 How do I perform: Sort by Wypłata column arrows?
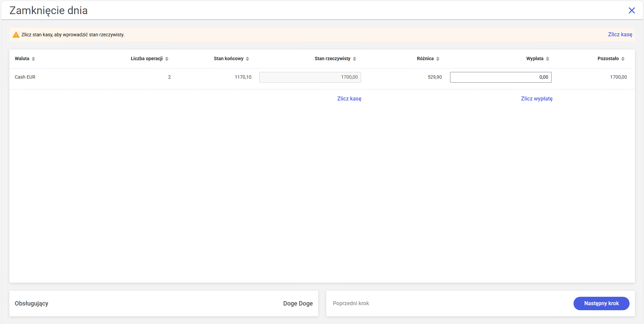coord(547,59)
